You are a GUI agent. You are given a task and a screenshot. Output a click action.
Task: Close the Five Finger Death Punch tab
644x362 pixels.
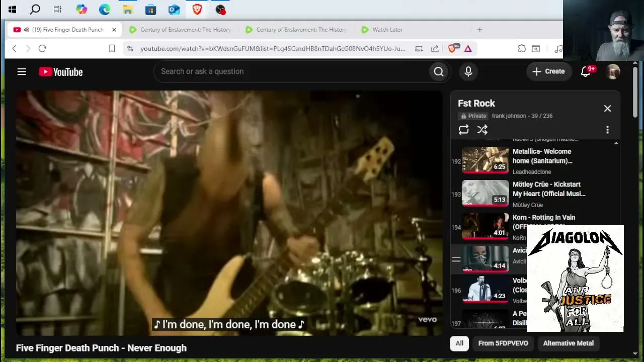(114, 30)
